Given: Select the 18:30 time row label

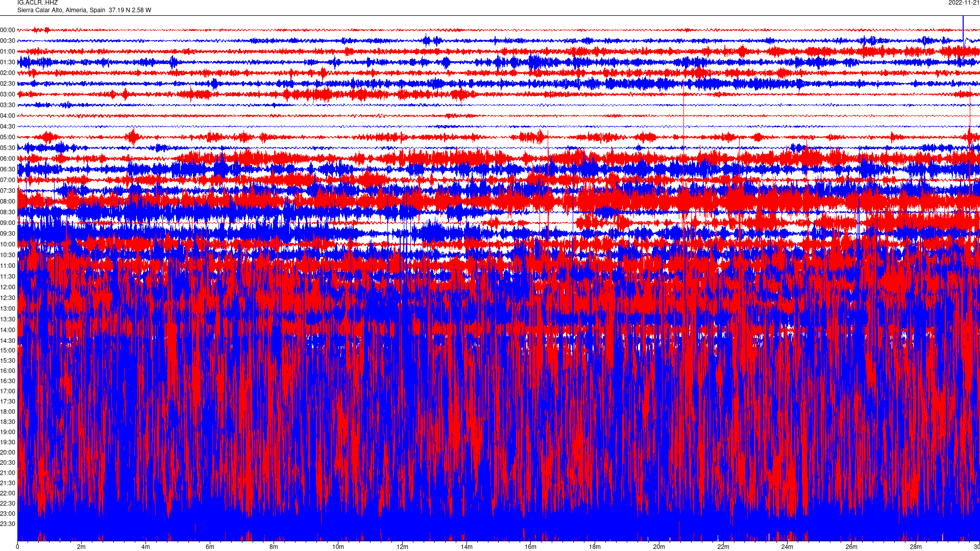Looking at the screenshot, I should [x=8, y=422].
